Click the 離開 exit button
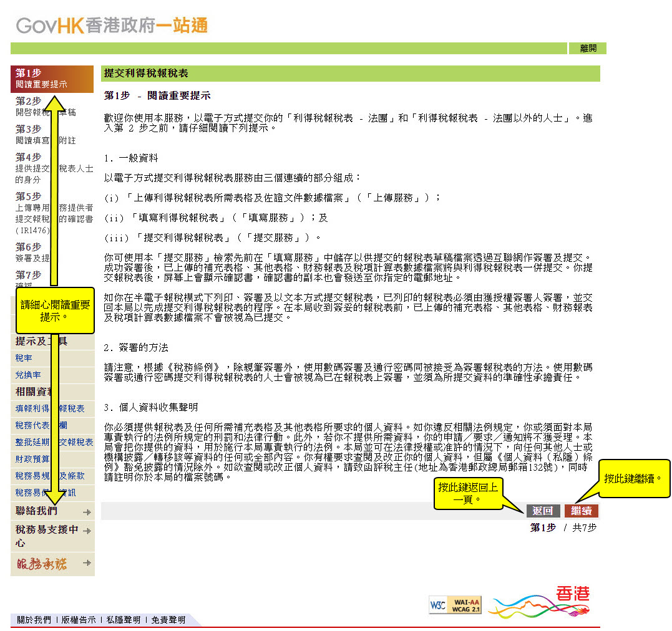 (x=588, y=49)
